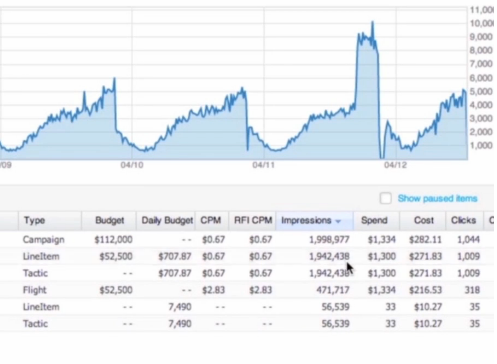Click the Flight budget $52,500 cell
This screenshot has width=497, height=364.
pos(116,290)
